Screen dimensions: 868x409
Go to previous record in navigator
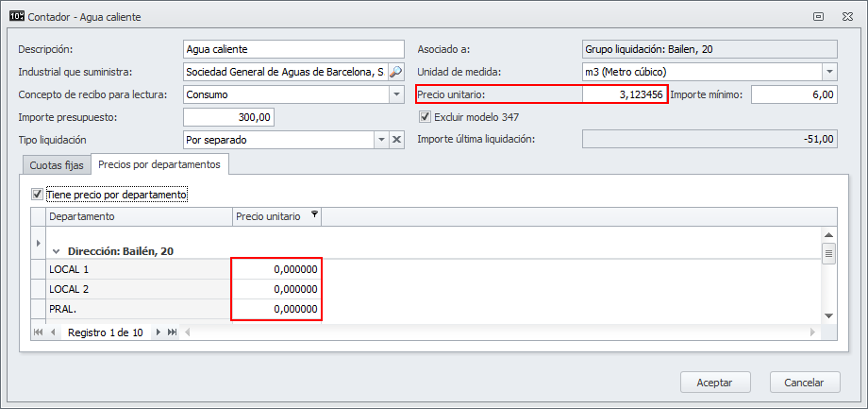(x=53, y=332)
